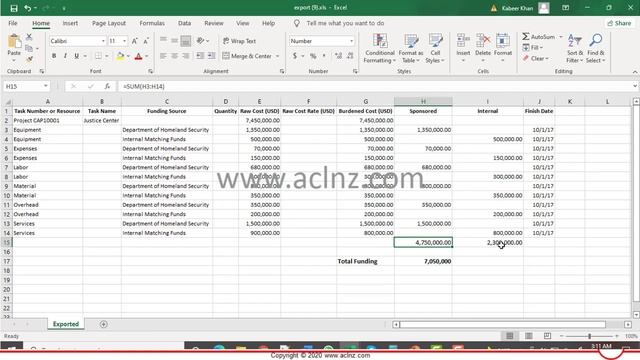
Task: Click Decrease Indent icon
Action: 200,56
